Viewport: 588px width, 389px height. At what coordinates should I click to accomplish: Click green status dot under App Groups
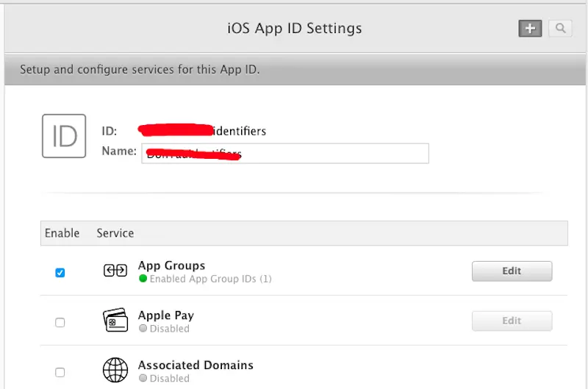tap(143, 279)
